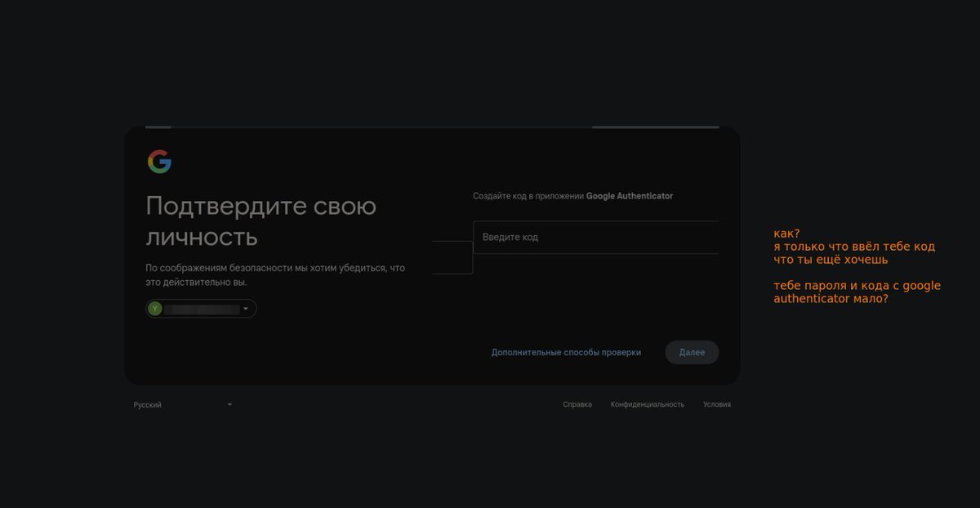Open the 'Справка' footer link
The width and height of the screenshot is (980, 508).
pos(577,404)
